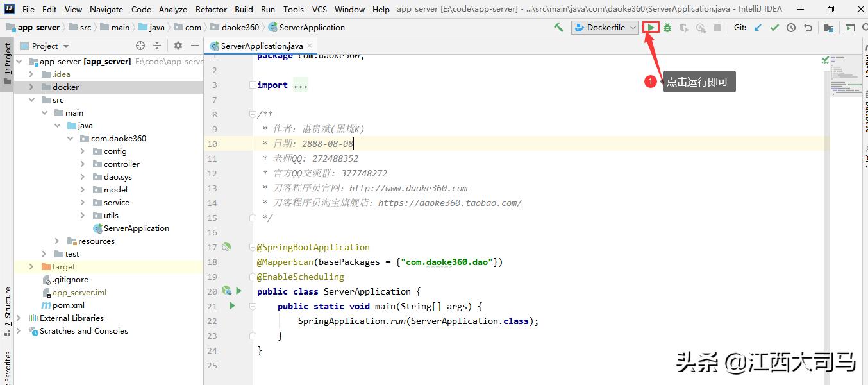Screen dimensions: 868x385
Task: Click the Rollback changes icon
Action: coord(806,27)
